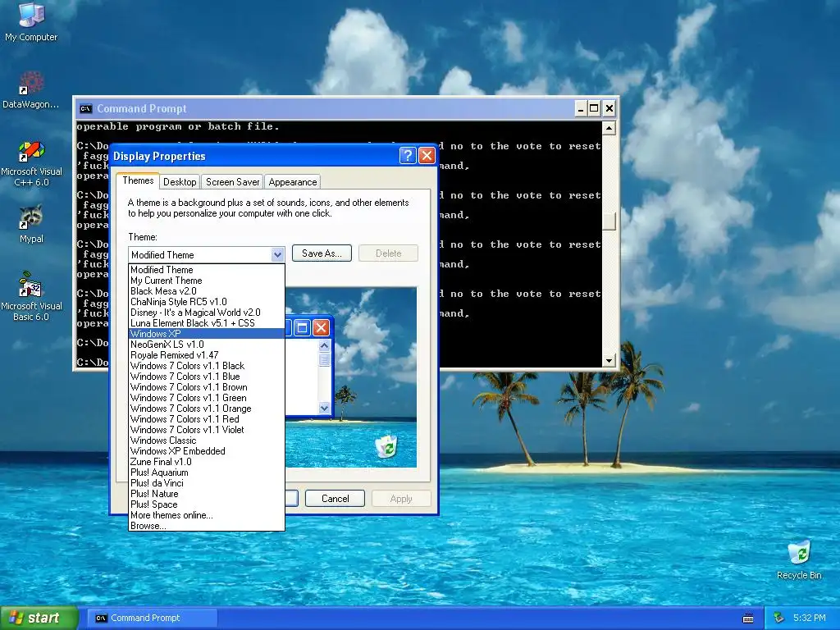Select Zune Final v1.0 theme
840x630 pixels.
[207, 462]
